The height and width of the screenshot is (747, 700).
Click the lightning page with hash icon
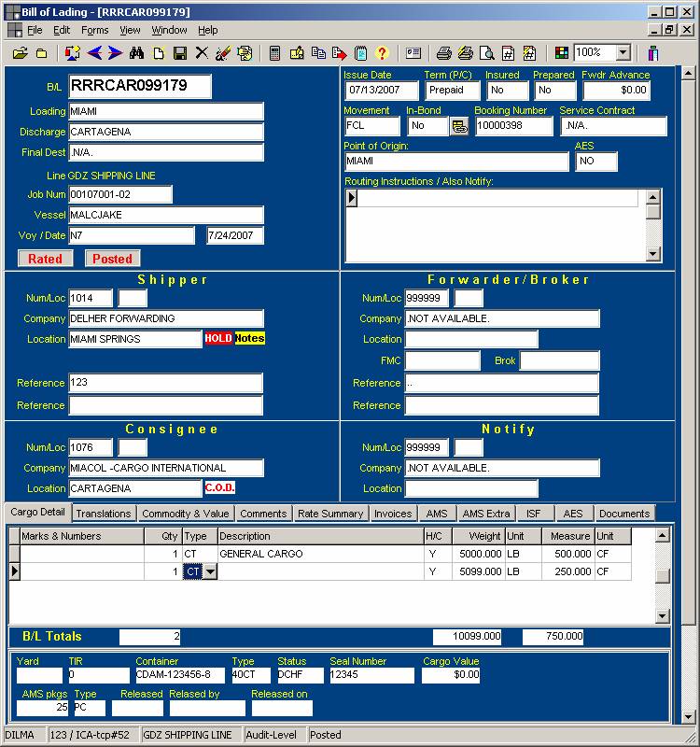[x=529, y=53]
